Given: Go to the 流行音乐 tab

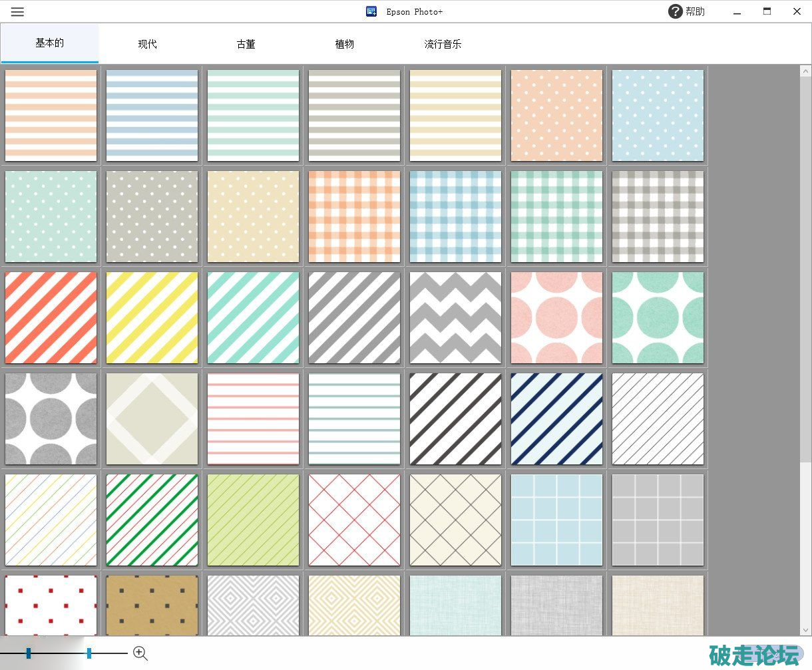Looking at the screenshot, I should (443, 44).
